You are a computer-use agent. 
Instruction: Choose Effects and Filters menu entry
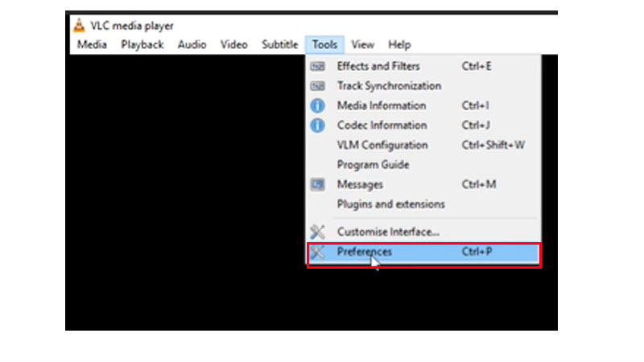423,66
